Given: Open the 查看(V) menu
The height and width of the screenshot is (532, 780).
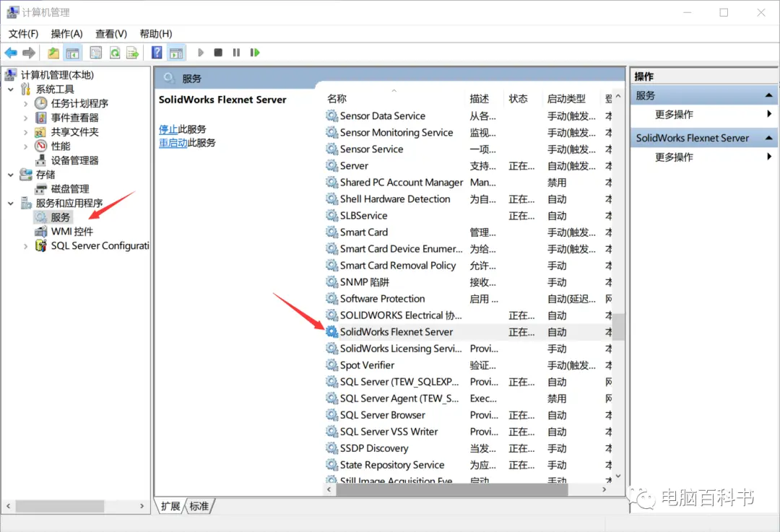Looking at the screenshot, I should pyautogui.click(x=111, y=34).
